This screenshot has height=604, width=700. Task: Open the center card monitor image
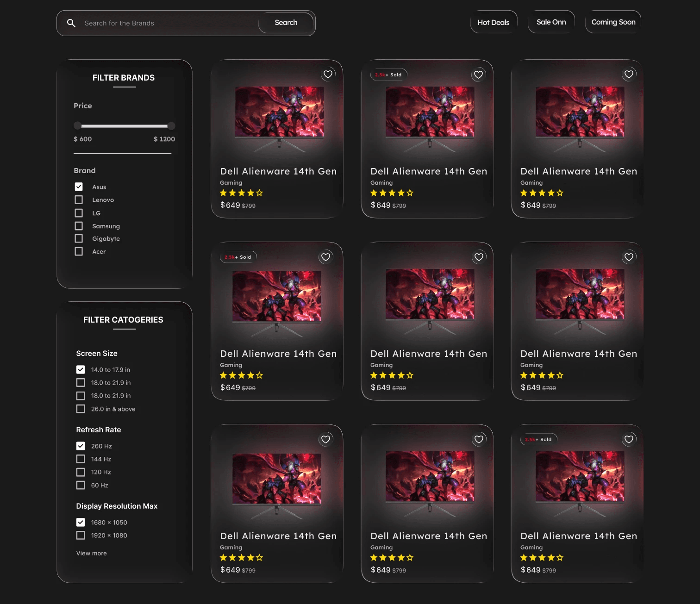[430, 301]
